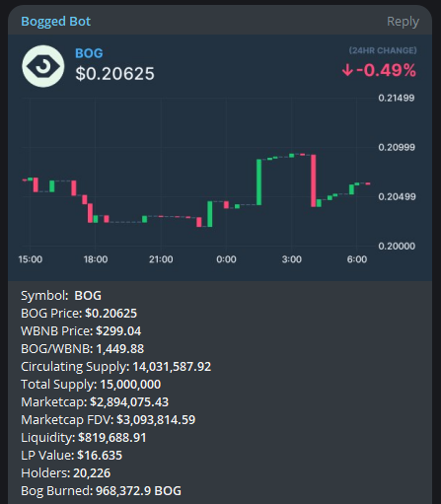
Task: Click the 0.20999 price axis label
Action: coord(397,147)
